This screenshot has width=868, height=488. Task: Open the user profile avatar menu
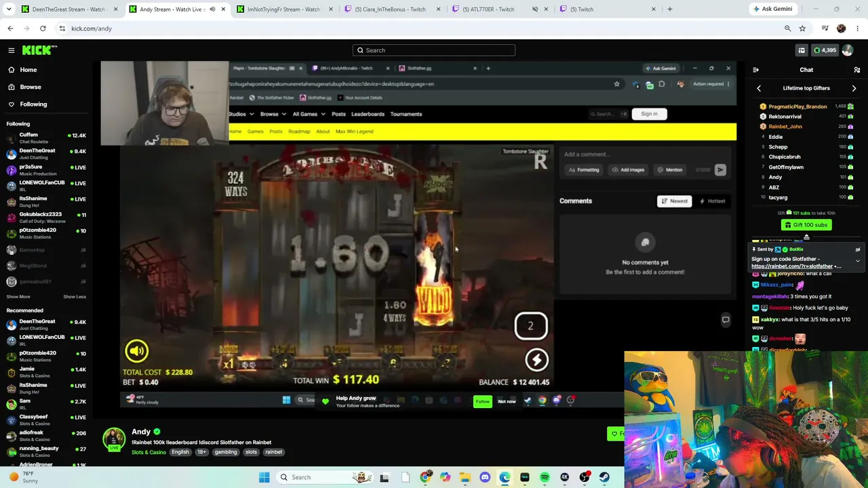coord(848,50)
